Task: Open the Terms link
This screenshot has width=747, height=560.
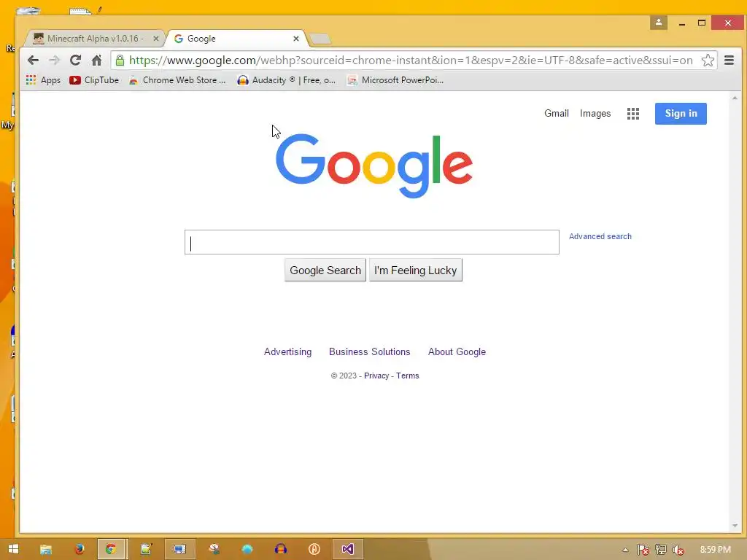Action: (408, 376)
